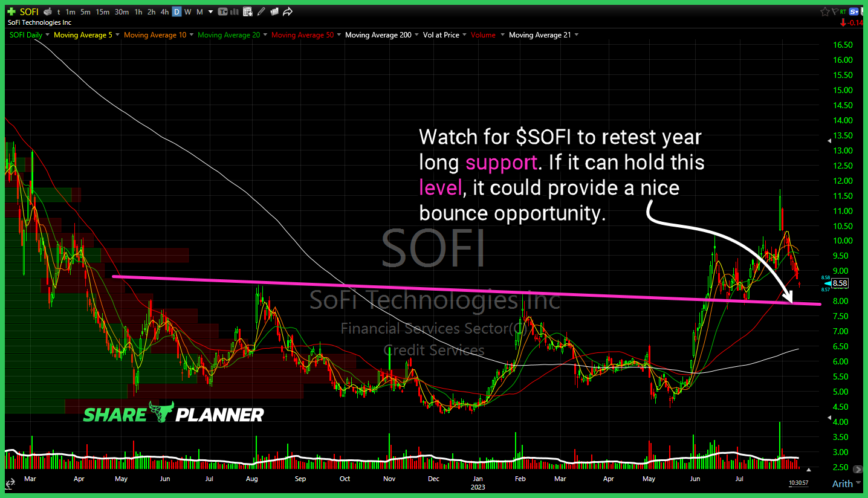
Task: Select the pencil drawing tool
Action: (261, 11)
